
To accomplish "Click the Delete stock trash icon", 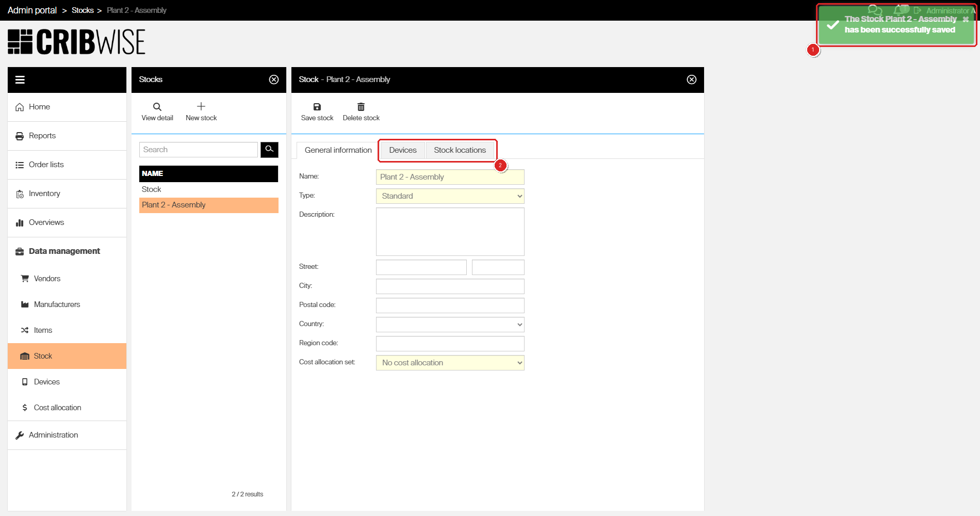I will [361, 107].
